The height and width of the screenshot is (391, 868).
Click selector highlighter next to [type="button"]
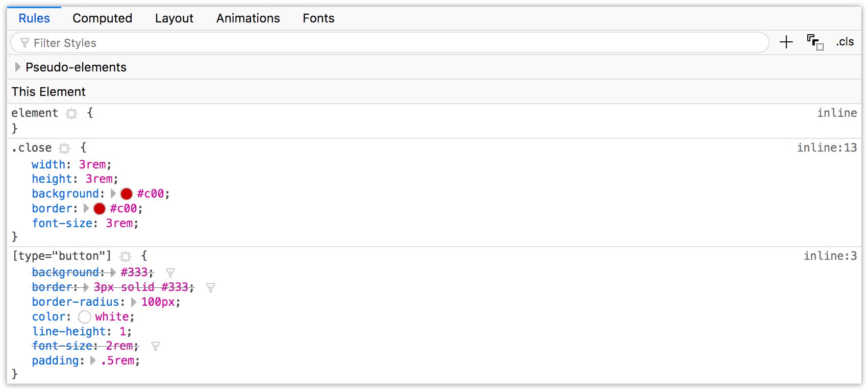[126, 257]
